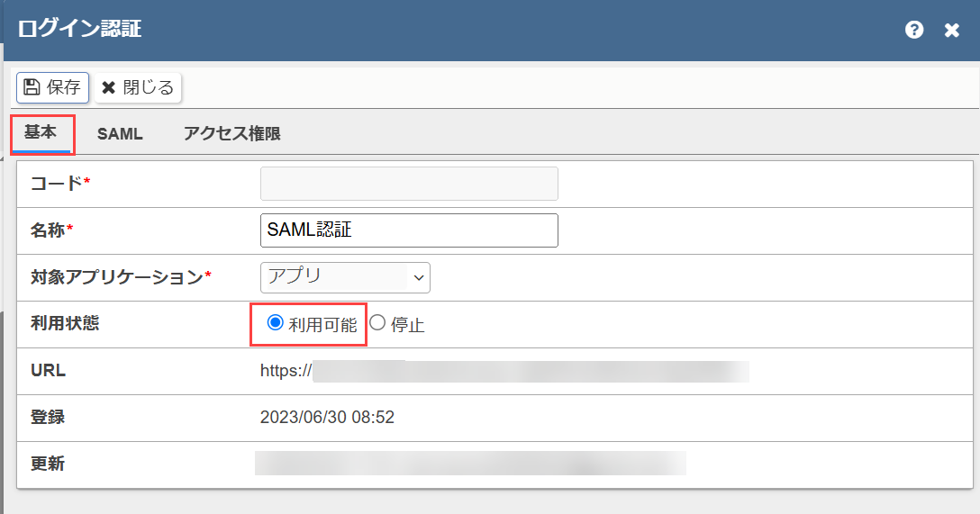Focus the empty コード input field
This screenshot has height=514, width=980.
409,184
